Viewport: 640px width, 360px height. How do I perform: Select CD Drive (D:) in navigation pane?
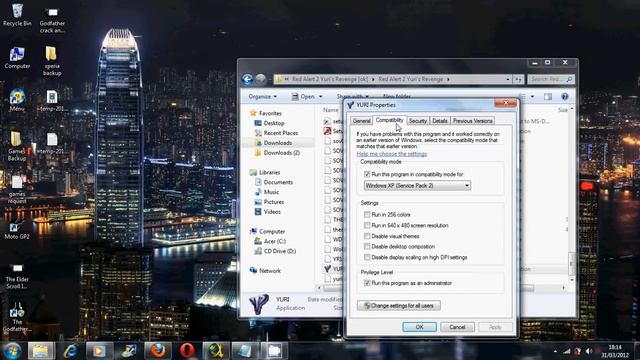(275, 251)
